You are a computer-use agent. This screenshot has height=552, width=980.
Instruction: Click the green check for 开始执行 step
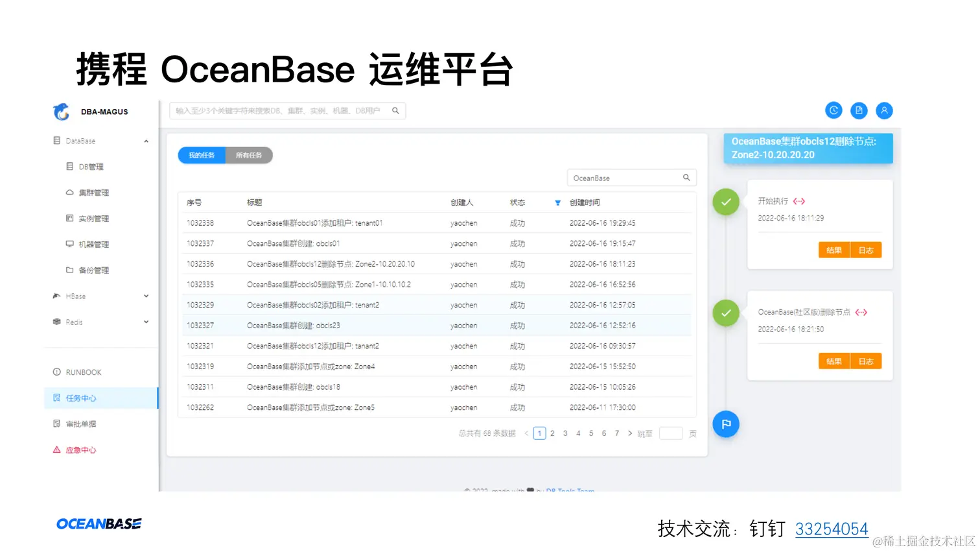pyautogui.click(x=726, y=202)
